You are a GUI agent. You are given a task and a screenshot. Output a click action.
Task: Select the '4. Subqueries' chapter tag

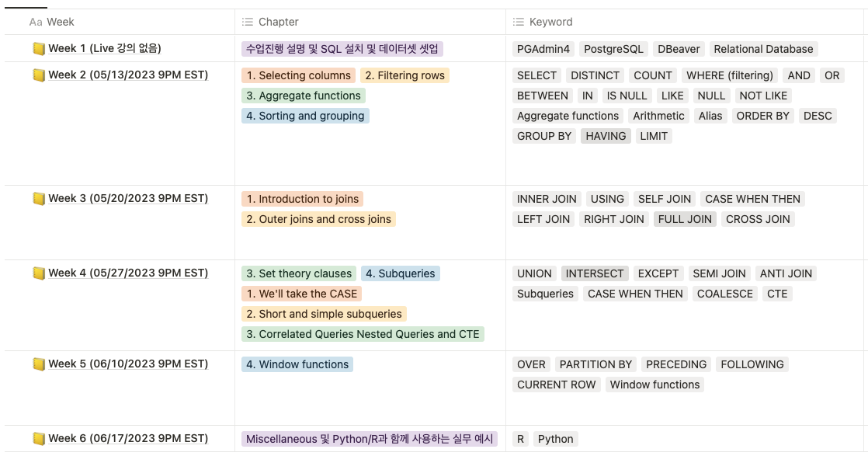[x=401, y=273]
